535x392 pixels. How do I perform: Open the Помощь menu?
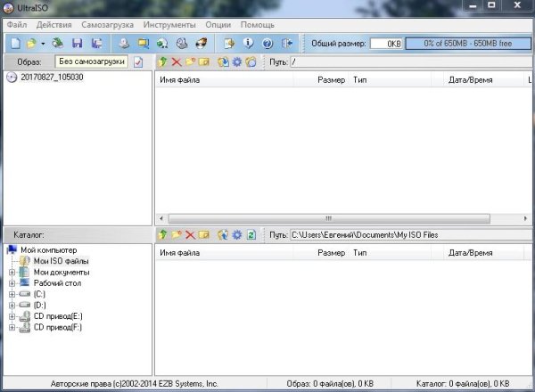(x=258, y=25)
